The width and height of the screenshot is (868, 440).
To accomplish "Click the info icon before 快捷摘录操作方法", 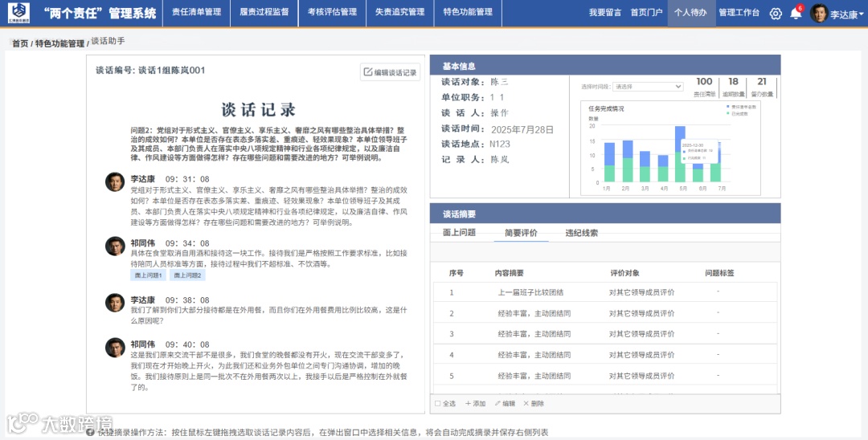I will 90,432.
